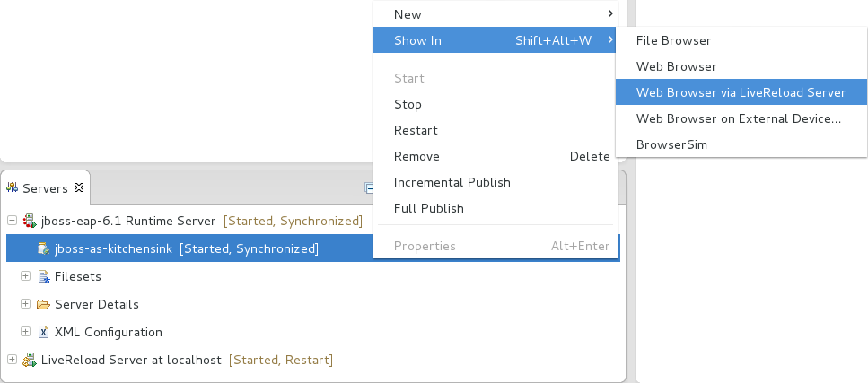Click the Server Details folder icon
868x383 pixels.
tap(43, 304)
